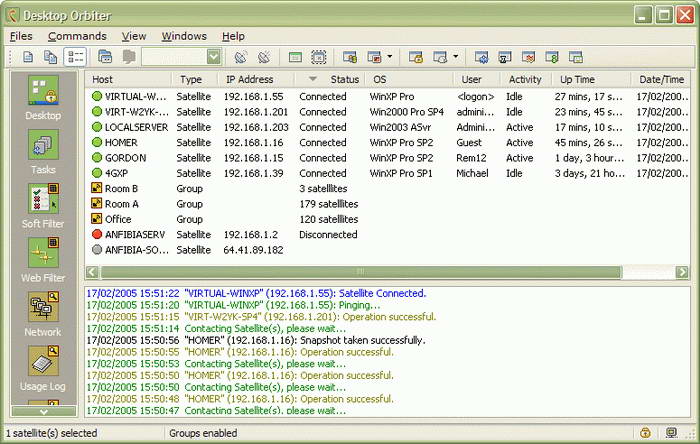Open the Tasks panel in the sidebar

point(43,152)
